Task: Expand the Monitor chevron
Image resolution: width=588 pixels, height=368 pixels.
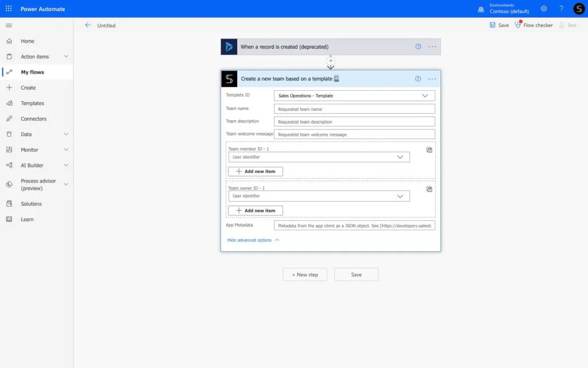Action: 66,149
